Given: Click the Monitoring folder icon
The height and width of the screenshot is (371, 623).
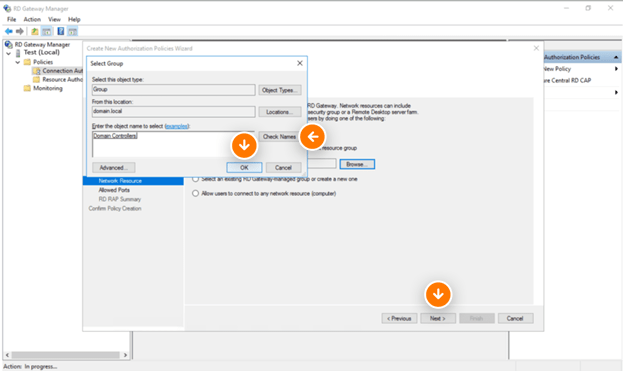Looking at the screenshot, I should click(27, 88).
